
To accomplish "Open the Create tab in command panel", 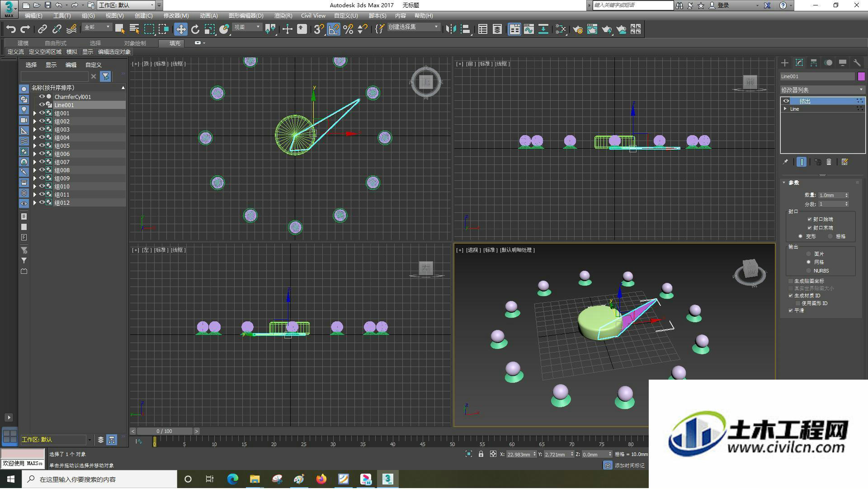I will pos(785,63).
